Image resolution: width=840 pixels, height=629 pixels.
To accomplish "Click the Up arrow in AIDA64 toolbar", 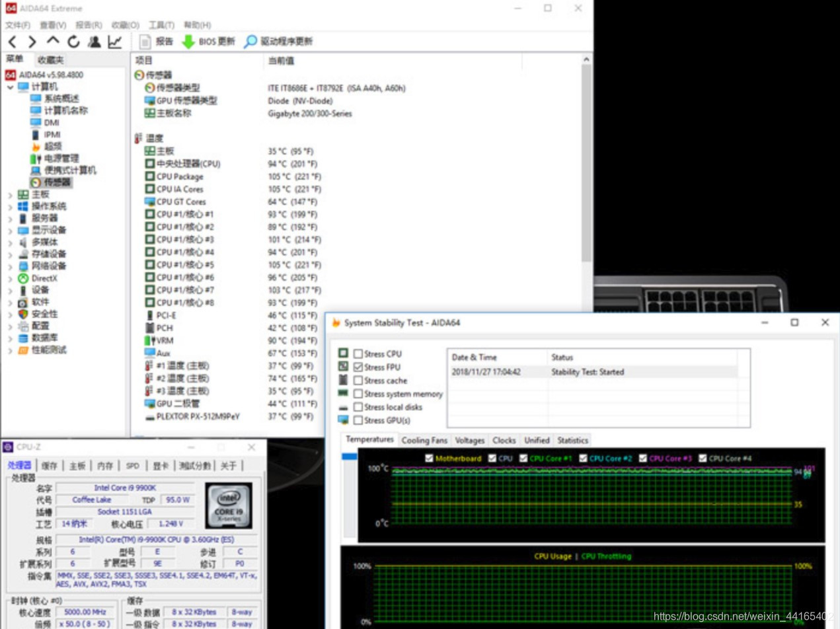I will click(x=53, y=42).
